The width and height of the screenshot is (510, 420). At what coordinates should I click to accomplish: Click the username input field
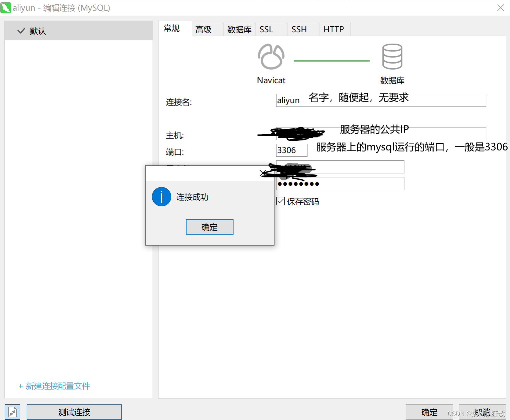[340, 167]
